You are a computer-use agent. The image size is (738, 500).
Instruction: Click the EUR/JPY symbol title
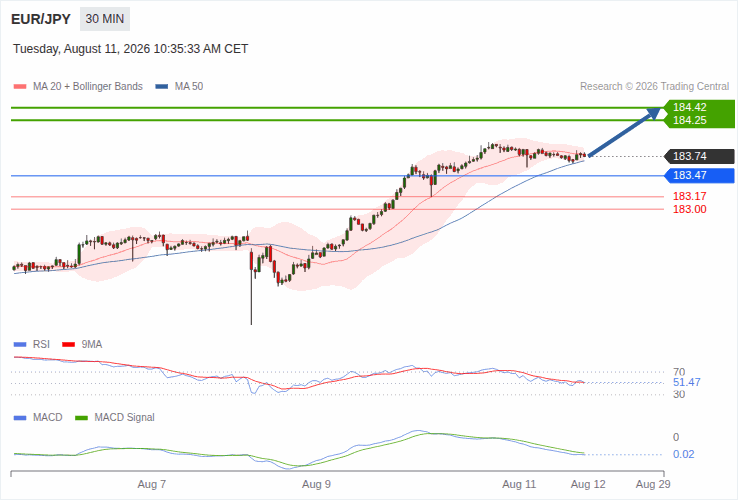click(40, 19)
